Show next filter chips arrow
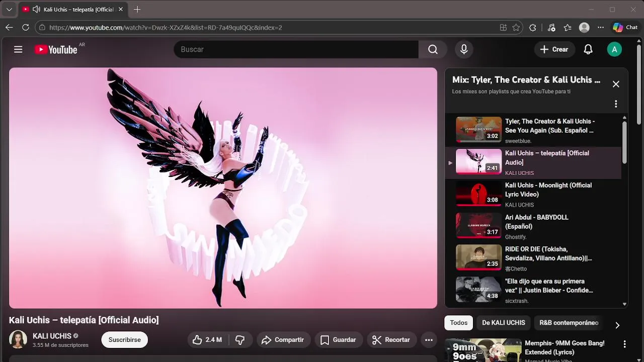The height and width of the screenshot is (362, 644). pyautogui.click(x=617, y=325)
